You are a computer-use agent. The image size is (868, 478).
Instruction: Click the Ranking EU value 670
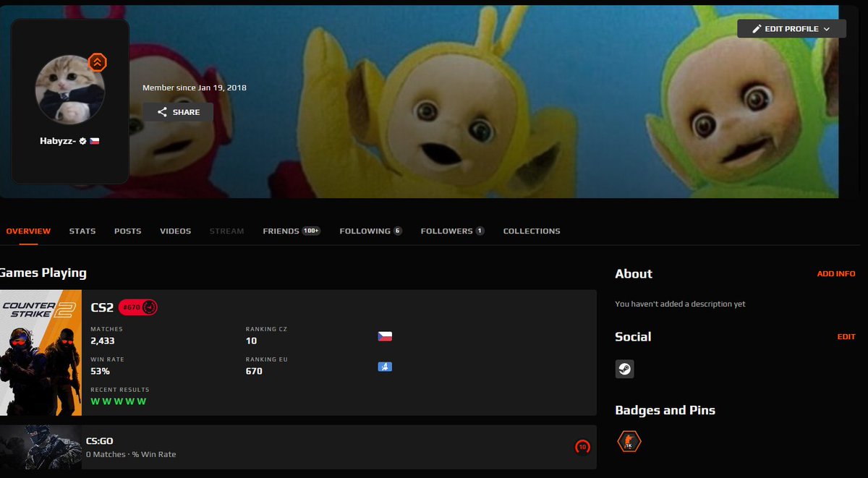coord(254,371)
